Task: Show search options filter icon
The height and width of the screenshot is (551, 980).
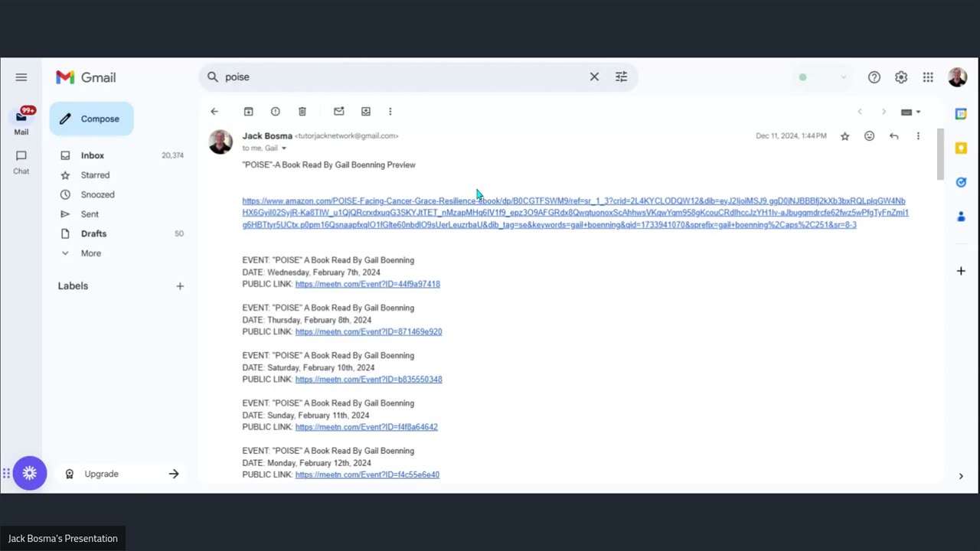Action: click(x=621, y=77)
